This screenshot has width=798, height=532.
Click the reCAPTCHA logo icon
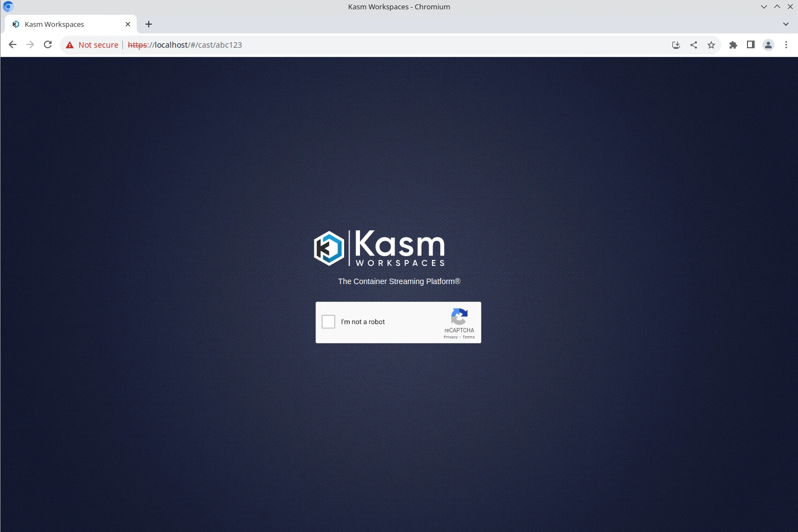click(459, 316)
